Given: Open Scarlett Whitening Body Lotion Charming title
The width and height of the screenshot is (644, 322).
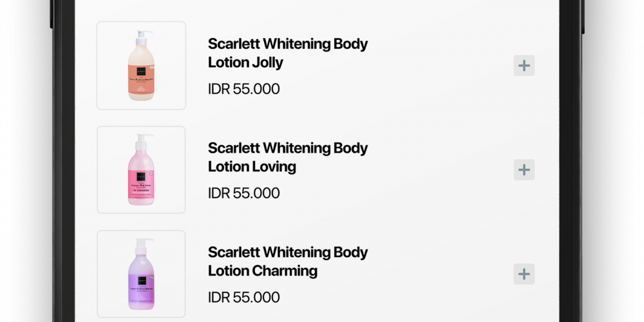Looking at the screenshot, I should (287, 261).
